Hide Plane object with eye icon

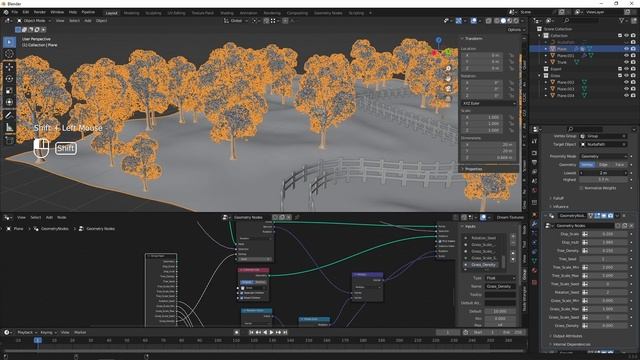(x=627, y=49)
